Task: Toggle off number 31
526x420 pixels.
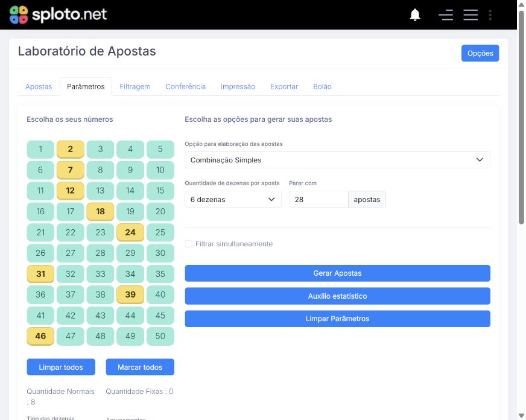Action: point(40,274)
